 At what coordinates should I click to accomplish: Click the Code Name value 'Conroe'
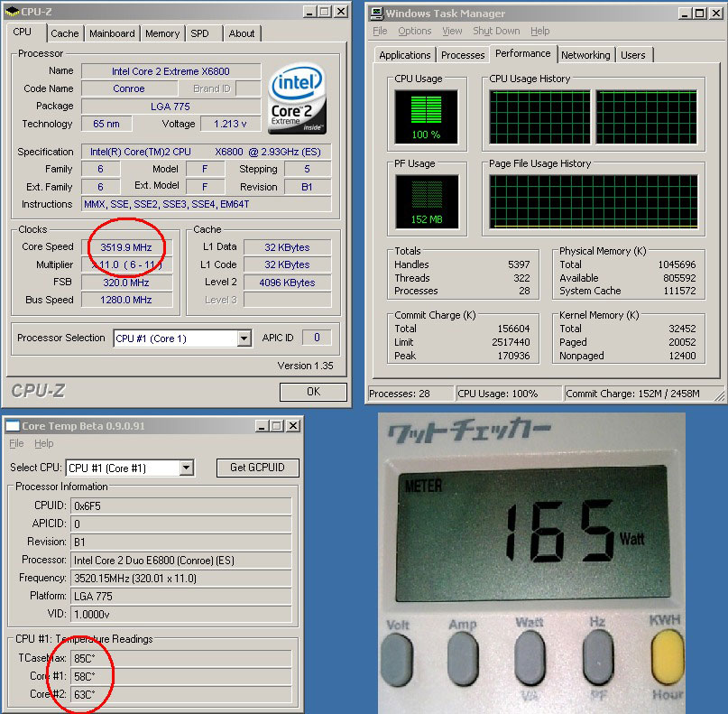(129, 88)
